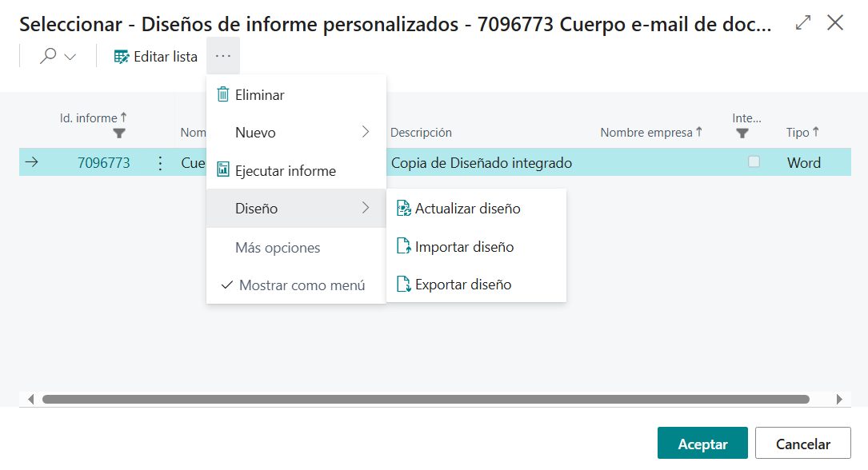Click the Aceptar button
868x470 pixels.
click(x=702, y=443)
